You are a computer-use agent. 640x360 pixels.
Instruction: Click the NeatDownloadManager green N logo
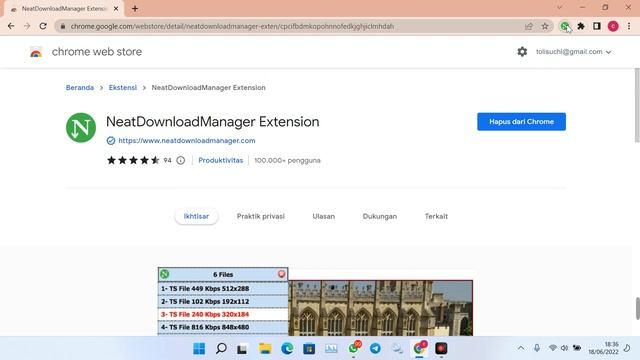coord(81,128)
